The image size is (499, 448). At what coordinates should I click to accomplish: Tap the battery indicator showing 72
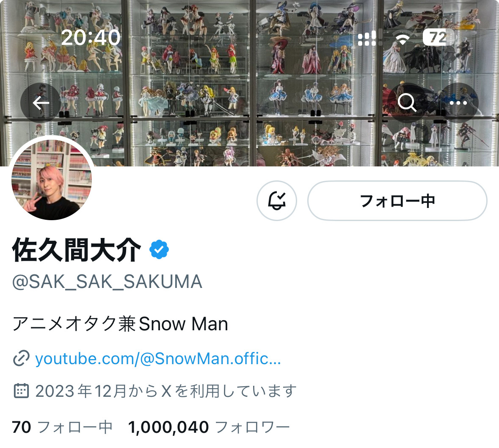point(438,38)
